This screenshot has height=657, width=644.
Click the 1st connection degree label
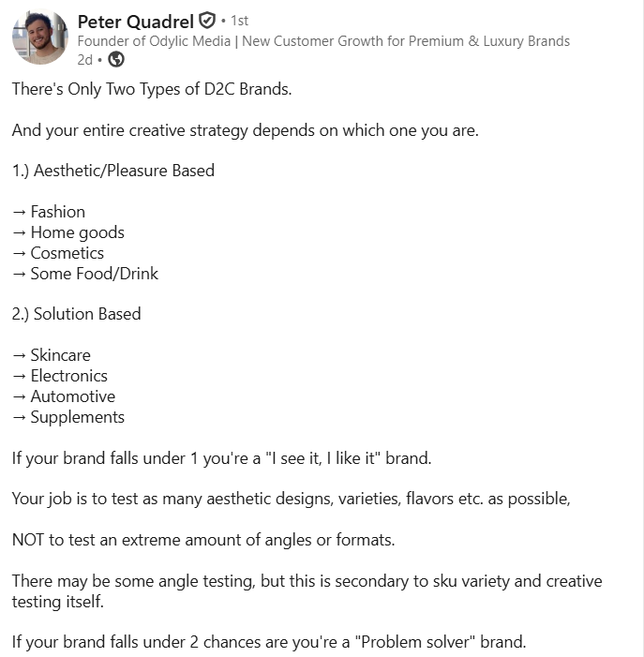click(x=238, y=22)
